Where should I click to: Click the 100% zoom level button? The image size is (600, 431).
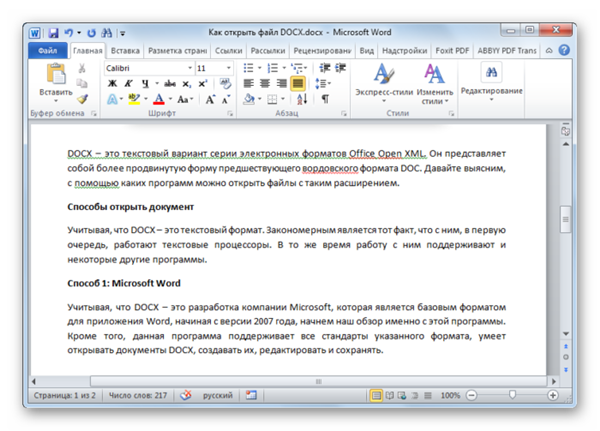tap(450, 395)
